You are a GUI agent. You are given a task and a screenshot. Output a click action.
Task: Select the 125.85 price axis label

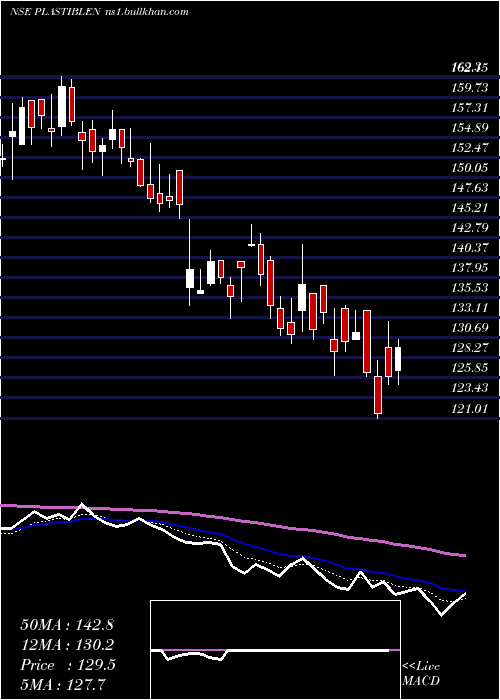click(x=470, y=367)
